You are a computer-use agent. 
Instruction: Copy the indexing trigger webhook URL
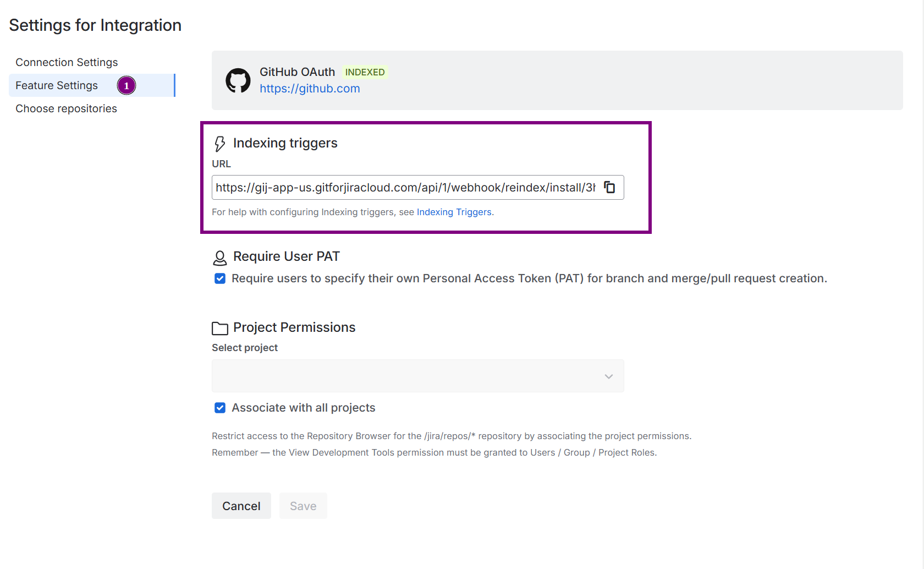pyautogui.click(x=609, y=187)
